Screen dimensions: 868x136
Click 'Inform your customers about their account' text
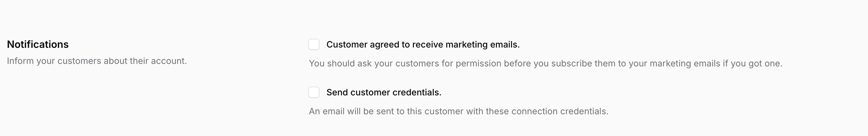[x=97, y=61]
